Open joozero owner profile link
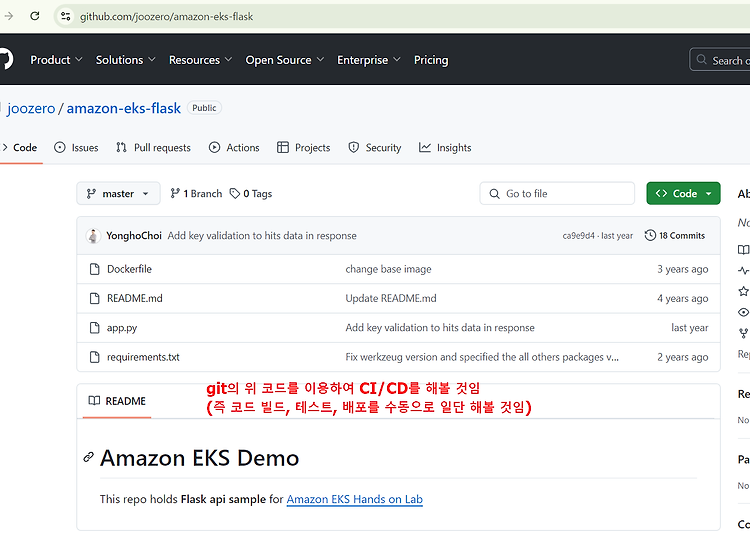The height and width of the screenshot is (533, 750). pyautogui.click(x=31, y=108)
